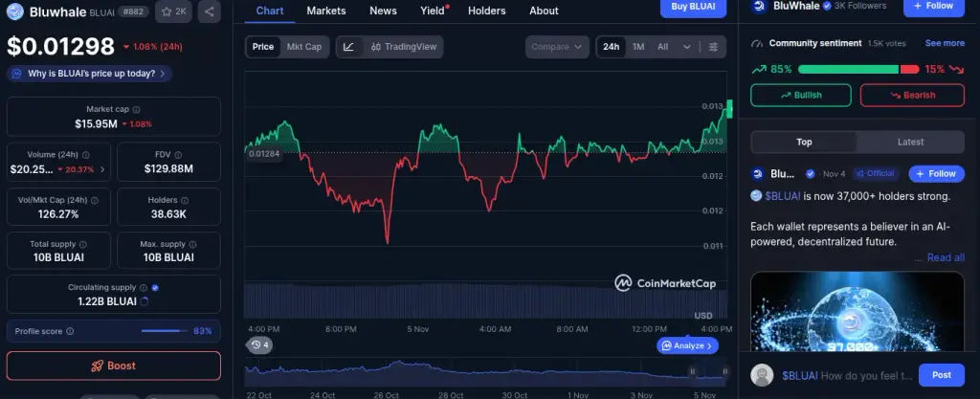Switch feed to Top tab

[804, 142]
